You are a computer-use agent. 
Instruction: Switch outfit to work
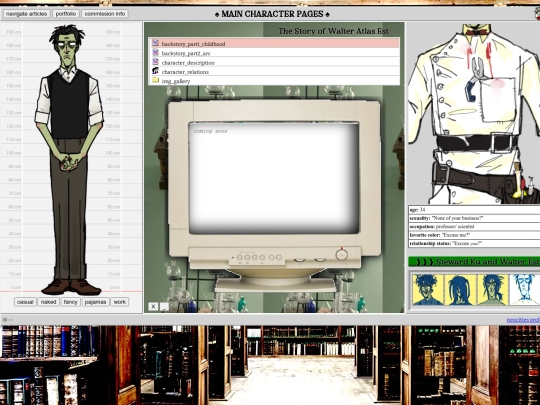tap(120, 302)
